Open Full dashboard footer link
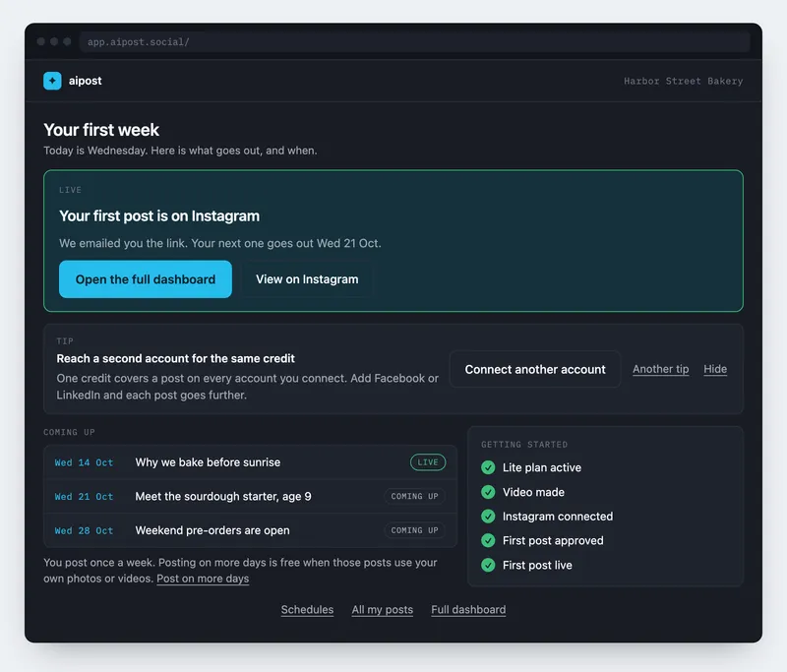 [468, 609]
